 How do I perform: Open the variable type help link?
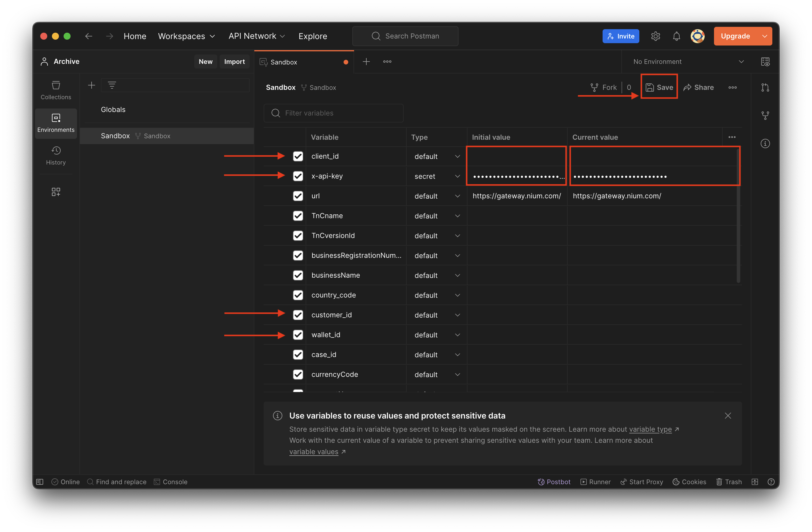pyautogui.click(x=650, y=429)
